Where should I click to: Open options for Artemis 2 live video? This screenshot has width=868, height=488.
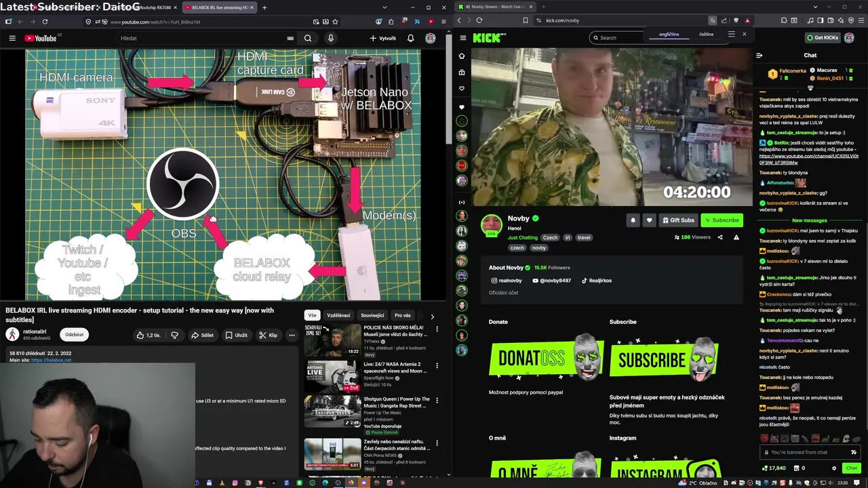point(437,365)
